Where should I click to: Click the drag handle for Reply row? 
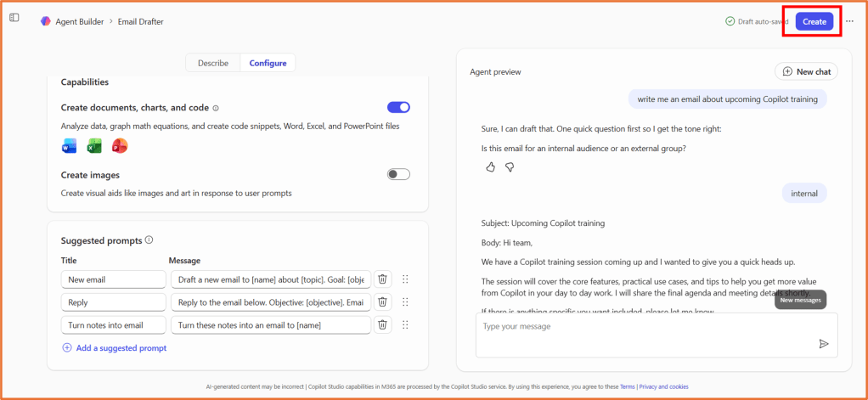[x=404, y=302]
